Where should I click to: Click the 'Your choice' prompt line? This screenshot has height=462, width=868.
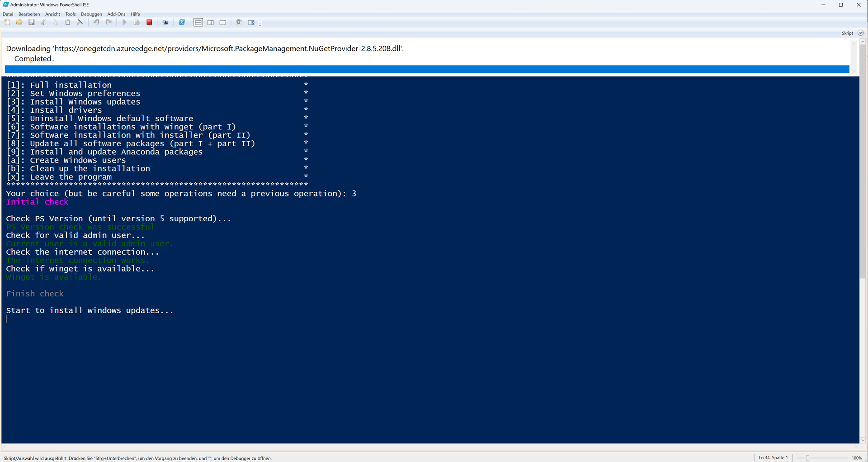(x=181, y=194)
